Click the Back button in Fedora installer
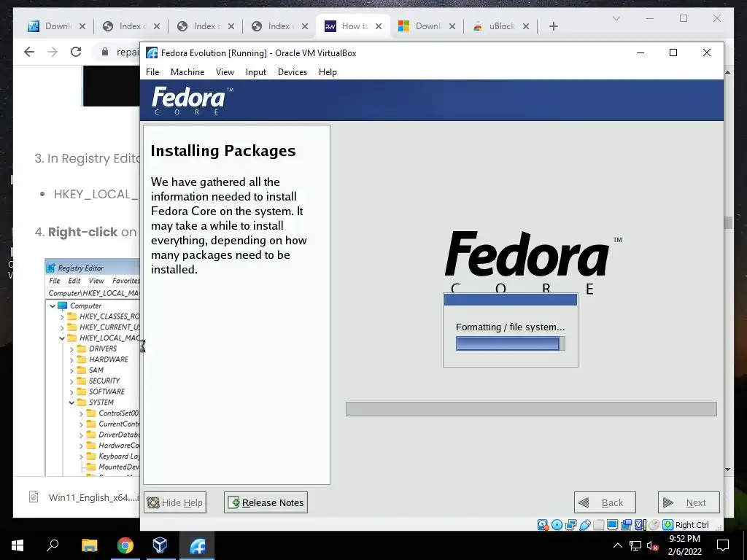The image size is (747, 560). tap(605, 502)
